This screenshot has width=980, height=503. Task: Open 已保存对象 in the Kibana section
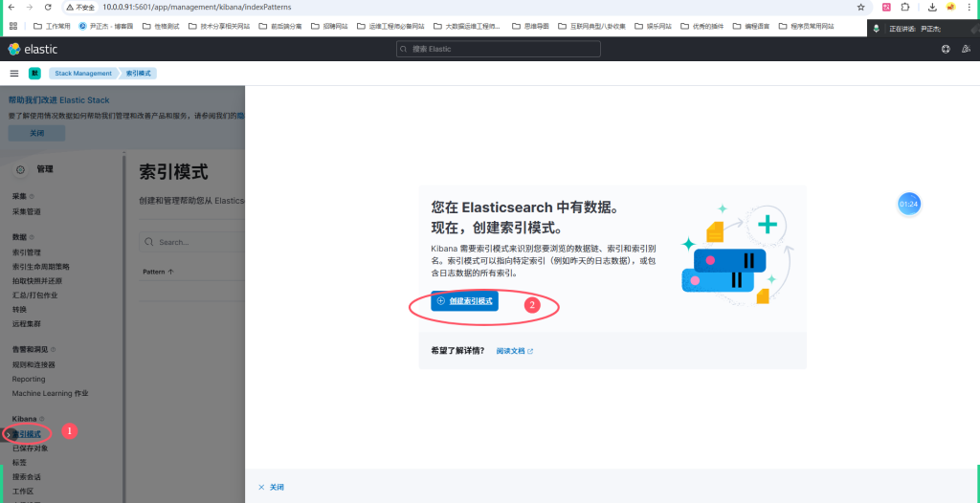pos(30,448)
